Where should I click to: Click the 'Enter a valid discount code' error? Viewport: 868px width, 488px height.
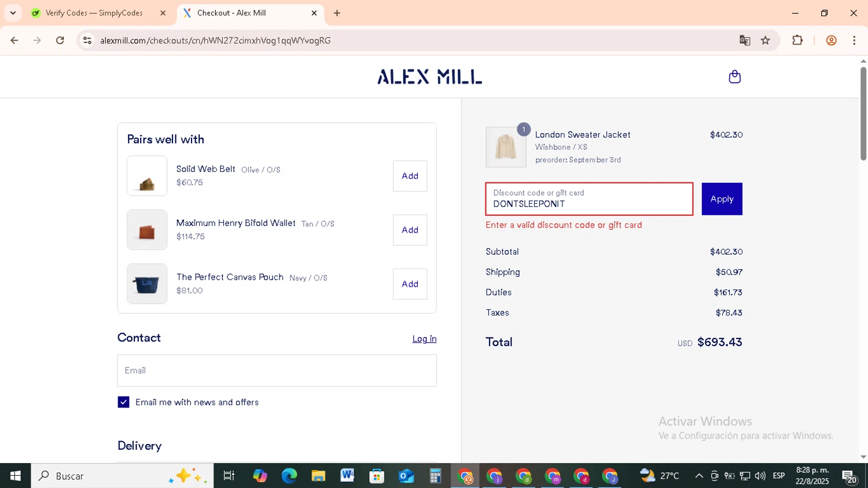[x=564, y=225]
